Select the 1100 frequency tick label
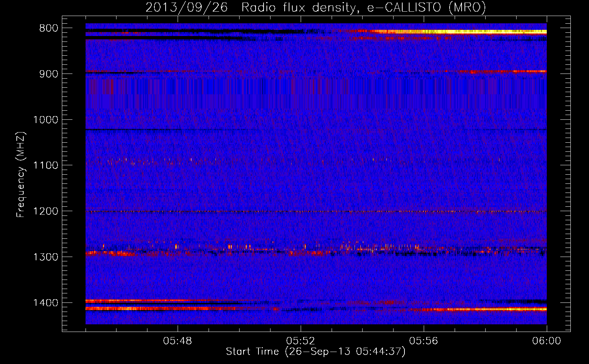 coord(46,166)
